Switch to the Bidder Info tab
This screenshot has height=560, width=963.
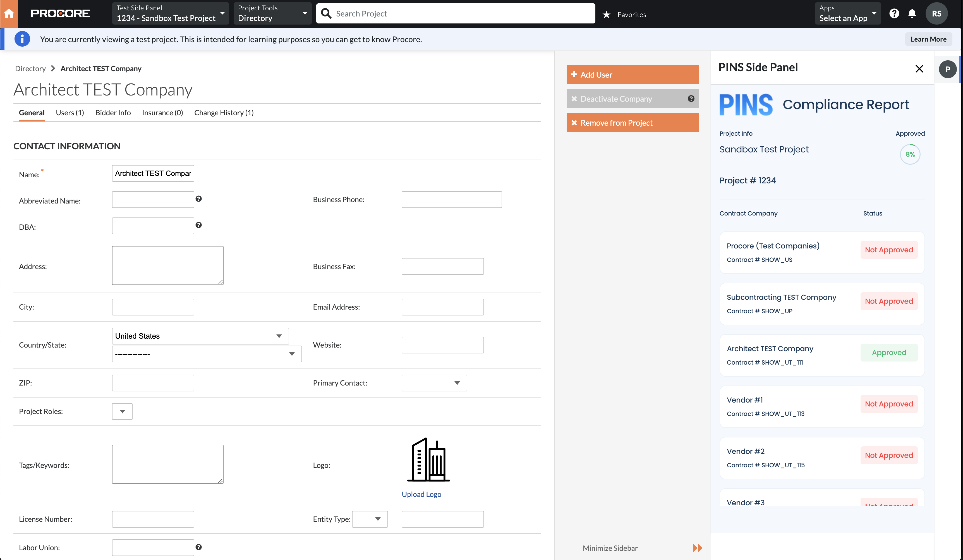(113, 113)
